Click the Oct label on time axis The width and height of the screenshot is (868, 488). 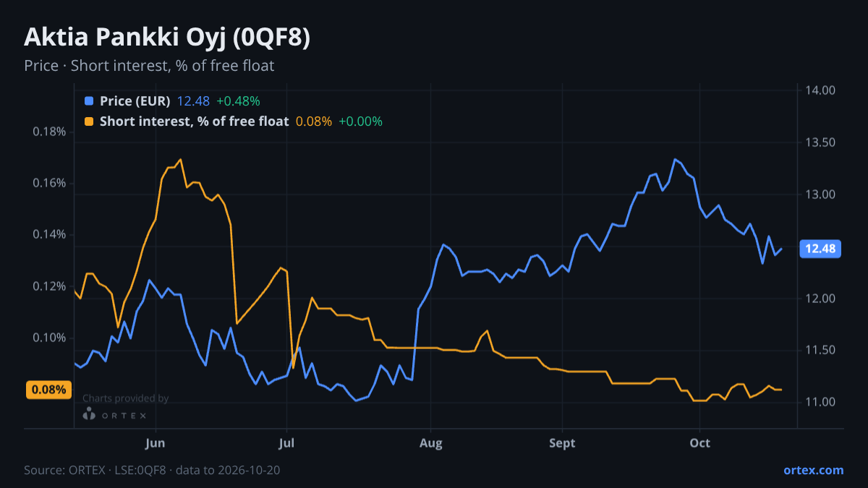tap(699, 442)
